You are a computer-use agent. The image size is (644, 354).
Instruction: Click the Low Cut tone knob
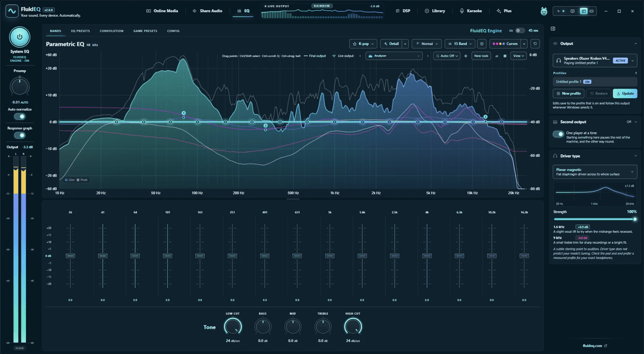232,326
